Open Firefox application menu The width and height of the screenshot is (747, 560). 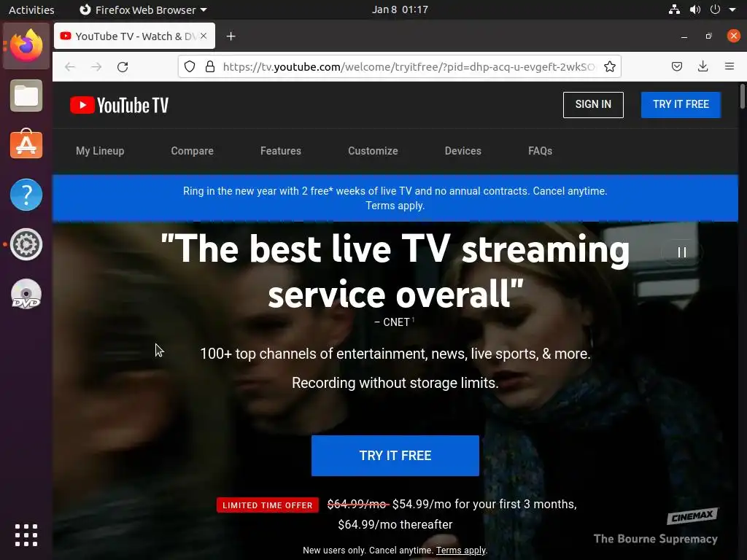tap(729, 66)
